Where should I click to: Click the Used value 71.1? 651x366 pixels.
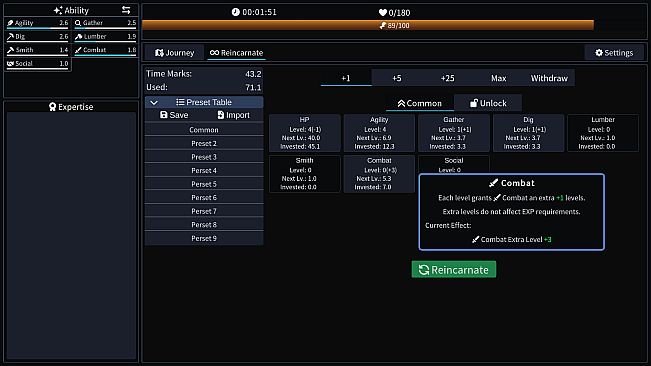coord(253,88)
